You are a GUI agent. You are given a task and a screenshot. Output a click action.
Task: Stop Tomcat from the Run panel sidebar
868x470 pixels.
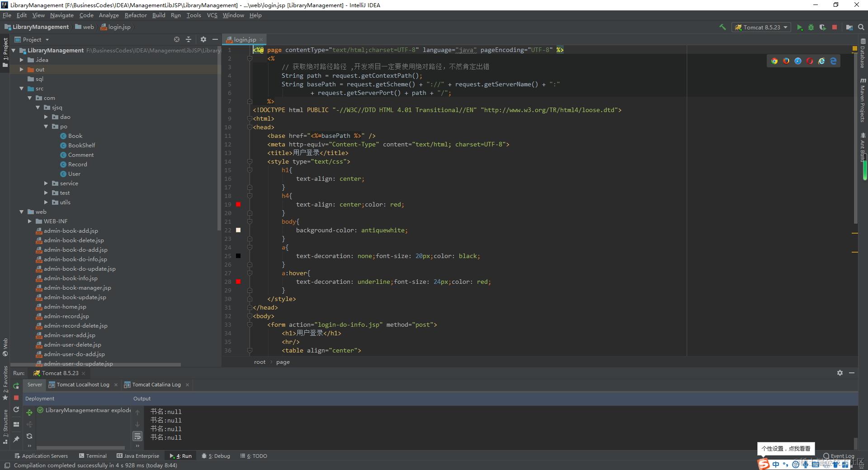click(x=16, y=398)
